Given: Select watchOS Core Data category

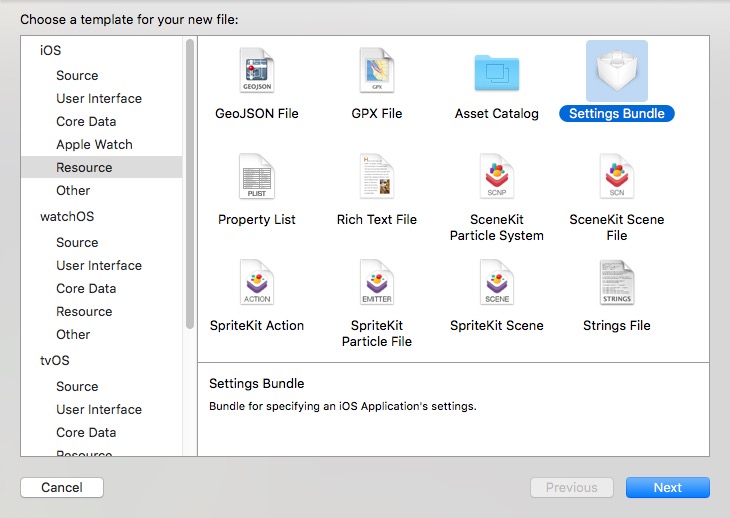Looking at the screenshot, I should point(86,288).
